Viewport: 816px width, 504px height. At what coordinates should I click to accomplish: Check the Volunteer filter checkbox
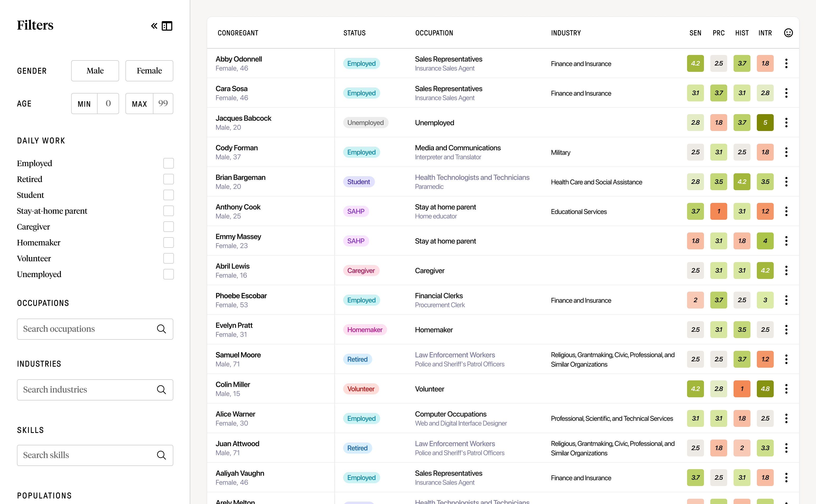coord(168,258)
